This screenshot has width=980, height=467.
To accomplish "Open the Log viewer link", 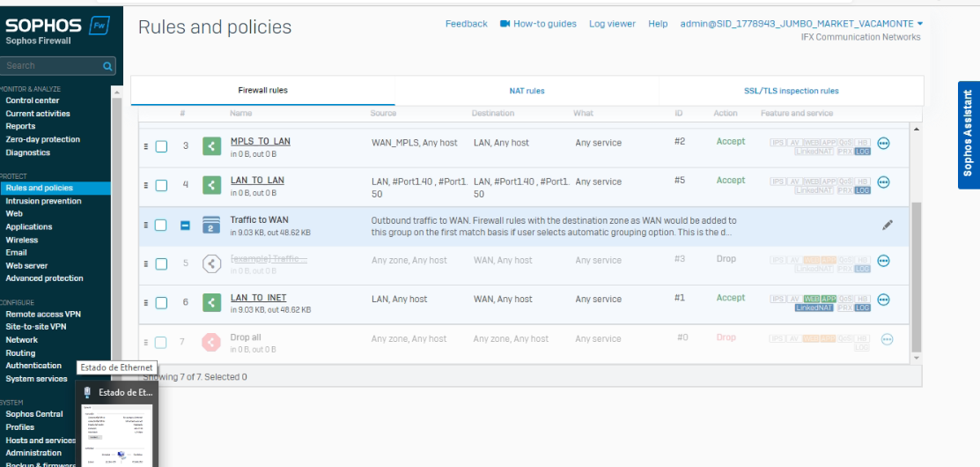I will coord(612,24).
